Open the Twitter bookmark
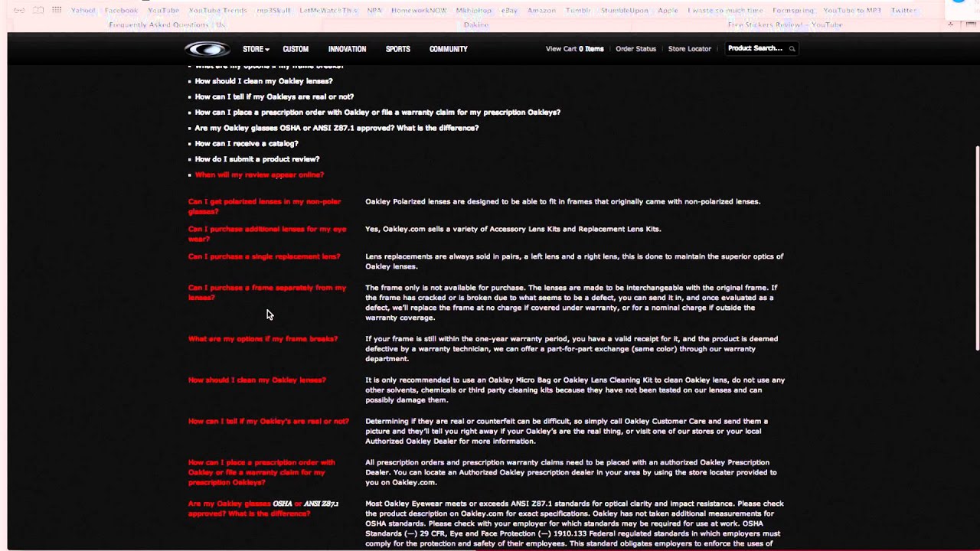Image resolution: width=980 pixels, height=551 pixels. [x=903, y=11]
